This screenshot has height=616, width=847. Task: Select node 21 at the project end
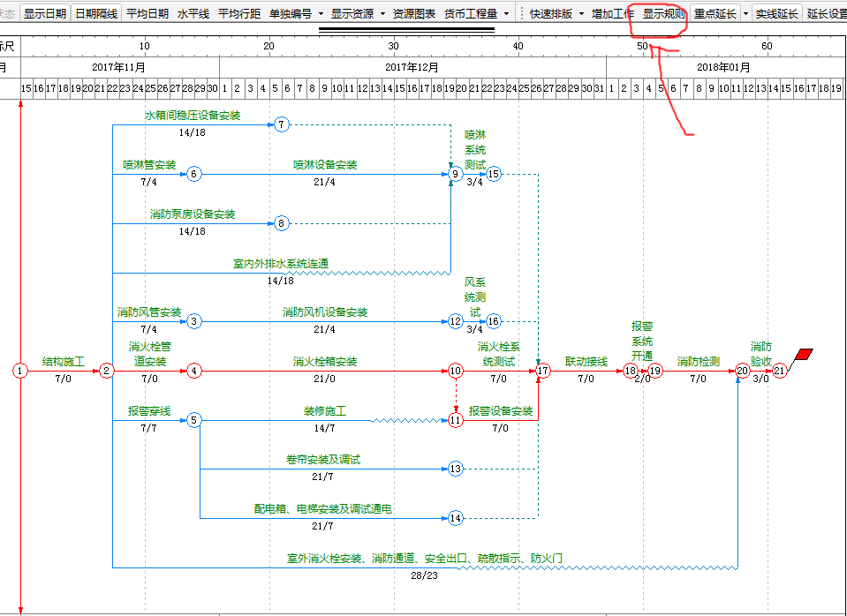(780, 371)
